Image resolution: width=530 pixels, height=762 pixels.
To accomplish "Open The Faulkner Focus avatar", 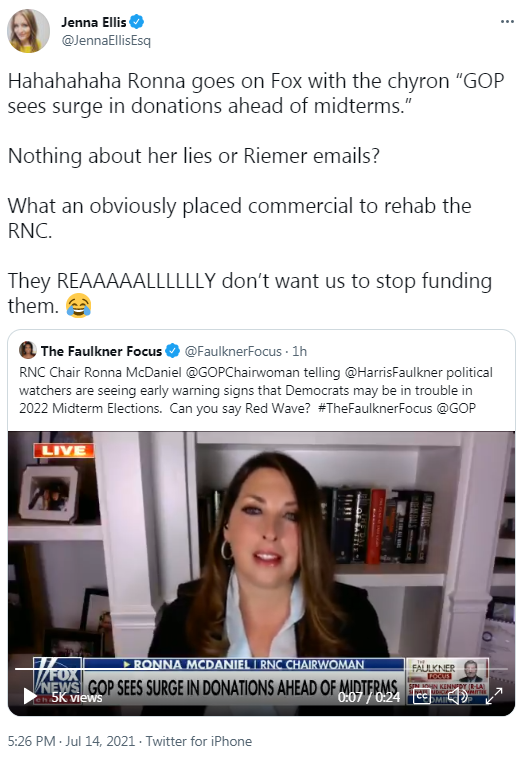I will pyautogui.click(x=28, y=350).
